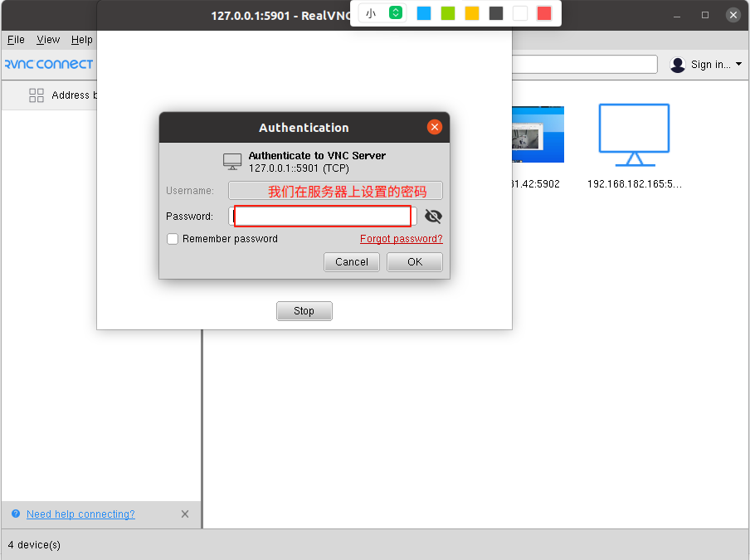The height and width of the screenshot is (560, 750).
Task: Open the 192.168.182.165 monitor icon
Action: [x=633, y=134]
